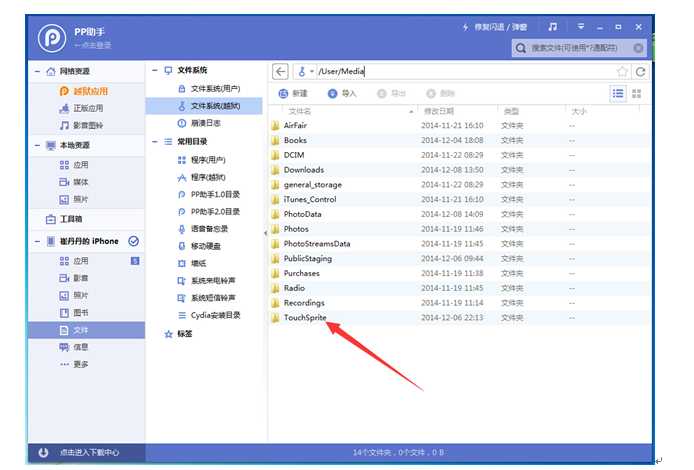Select the PhotoStreamsData folder row
Image resolution: width=694 pixels, height=470 pixels.
coord(460,244)
